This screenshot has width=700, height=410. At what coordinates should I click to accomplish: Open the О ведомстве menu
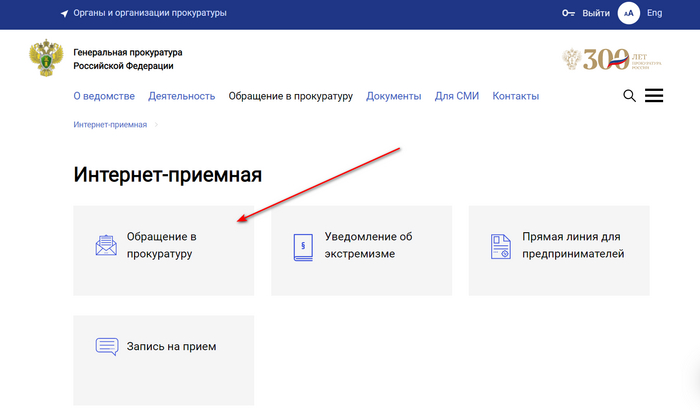click(x=104, y=96)
